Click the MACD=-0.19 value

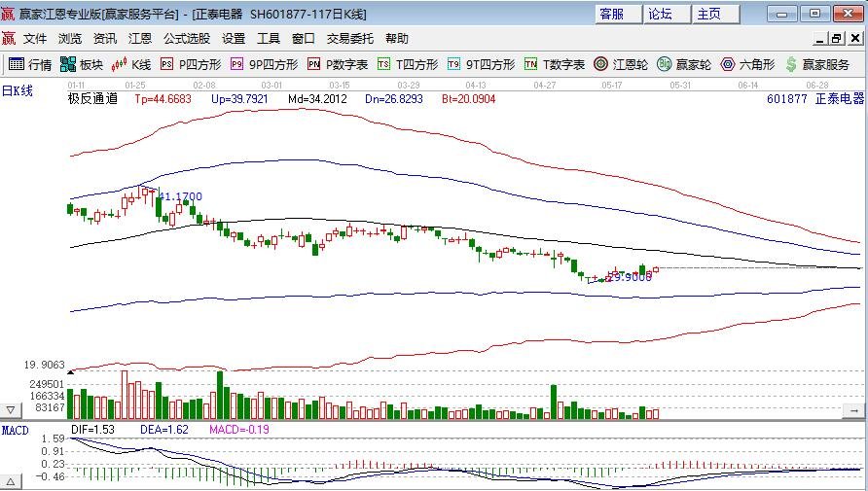tap(239, 430)
